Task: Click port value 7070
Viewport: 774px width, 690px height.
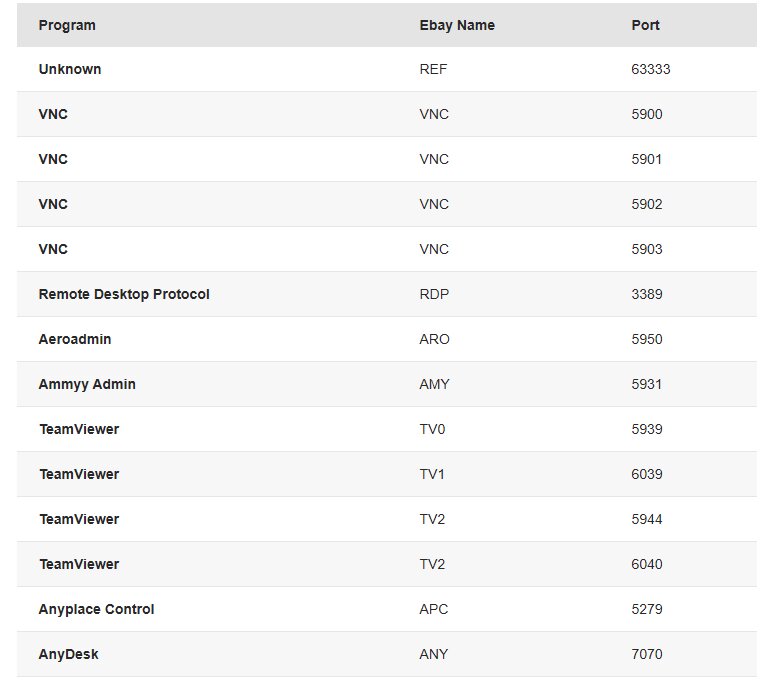Action: (x=647, y=654)
